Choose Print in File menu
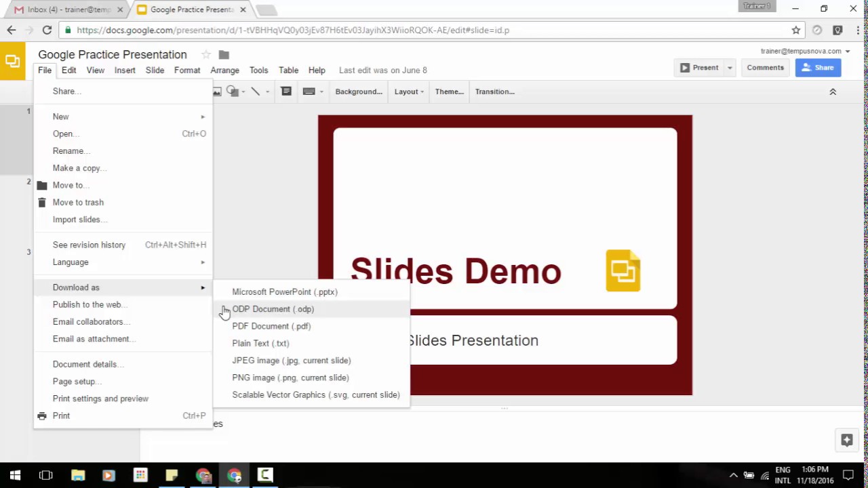The image size is (868, 488). tap(122, 416)
